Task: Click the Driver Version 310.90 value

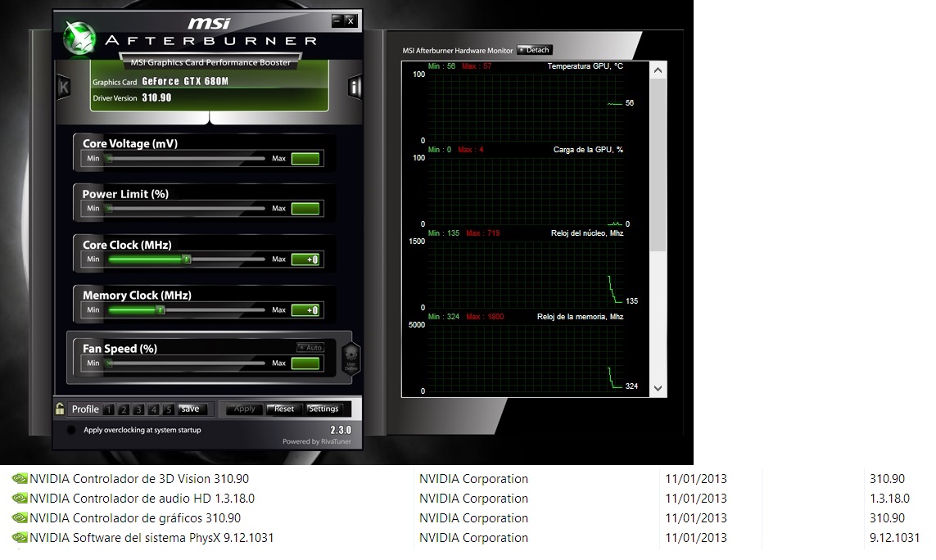Action: click(156, 98)
